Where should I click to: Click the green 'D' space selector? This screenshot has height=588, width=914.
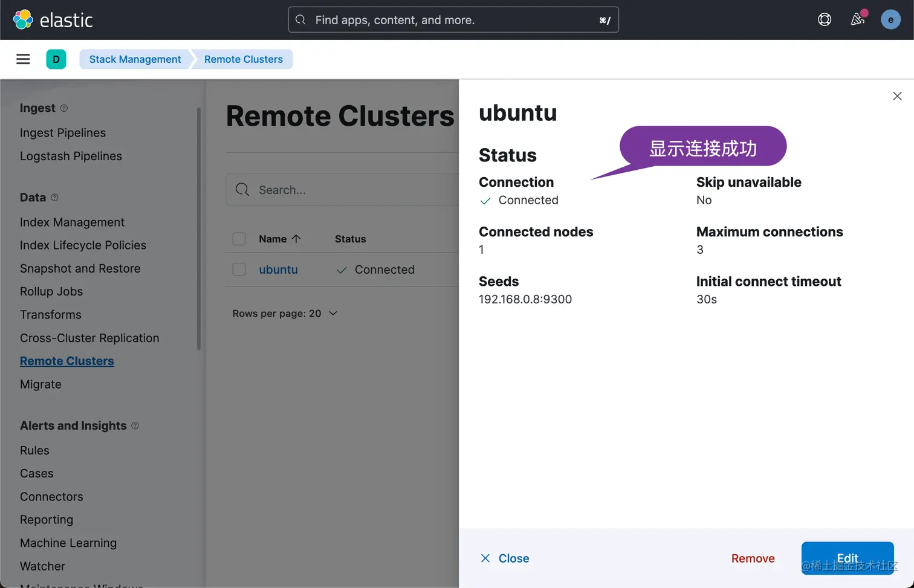pos(56,59)
